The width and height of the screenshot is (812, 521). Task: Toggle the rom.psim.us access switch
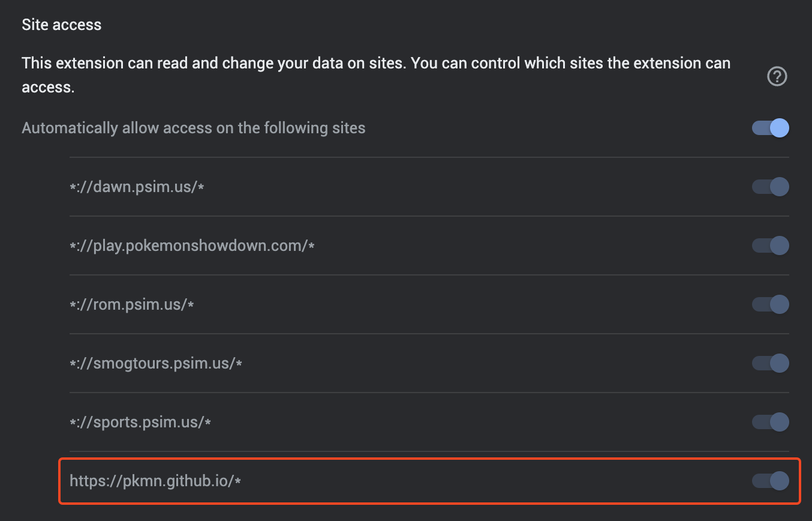coord(771,304)
